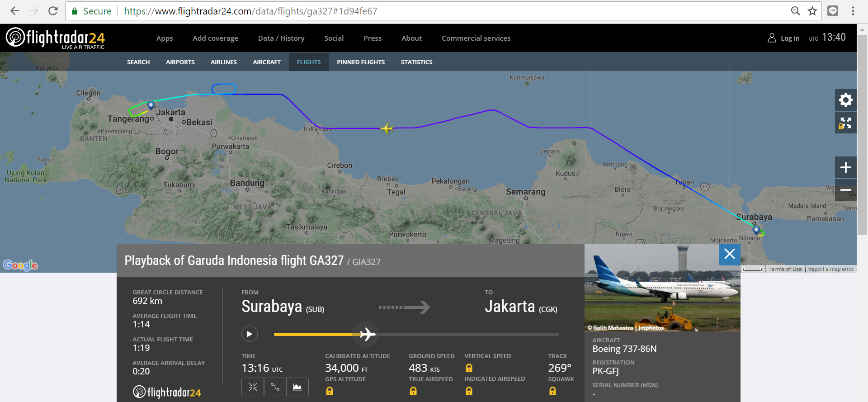The image size is (868, 402).
Task: Select the SEARCH tab
Action: [138, 62]
